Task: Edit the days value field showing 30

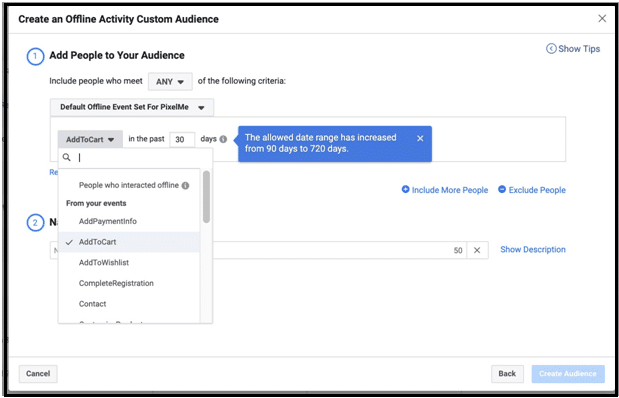Action: pos(182,139)
